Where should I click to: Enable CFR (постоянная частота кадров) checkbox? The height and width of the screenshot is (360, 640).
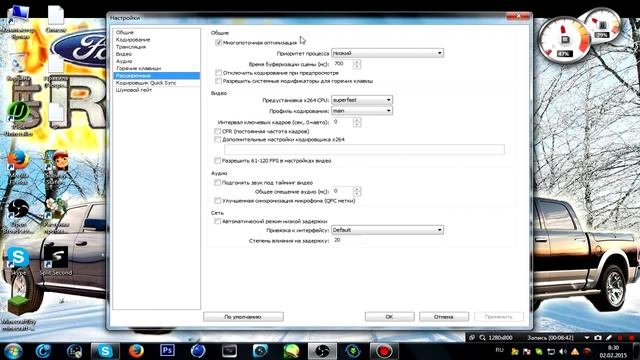coord(218,131)
